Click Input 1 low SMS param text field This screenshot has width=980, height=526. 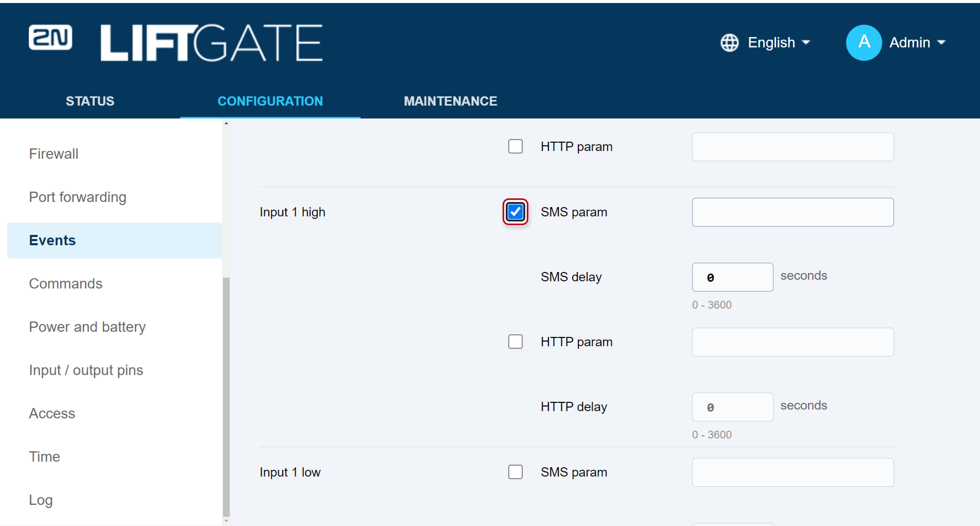coord(793,472)
